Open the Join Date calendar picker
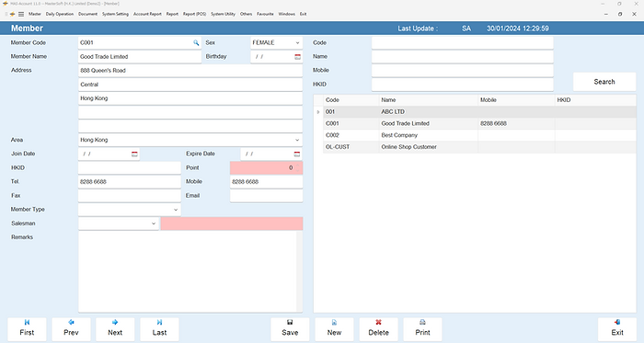 (x=134, y=154)
